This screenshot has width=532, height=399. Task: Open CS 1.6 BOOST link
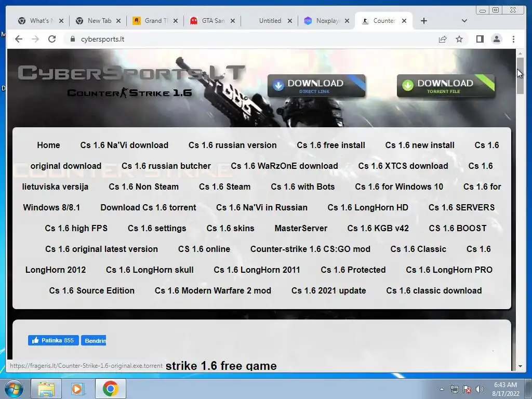click(x=457, y=229)
